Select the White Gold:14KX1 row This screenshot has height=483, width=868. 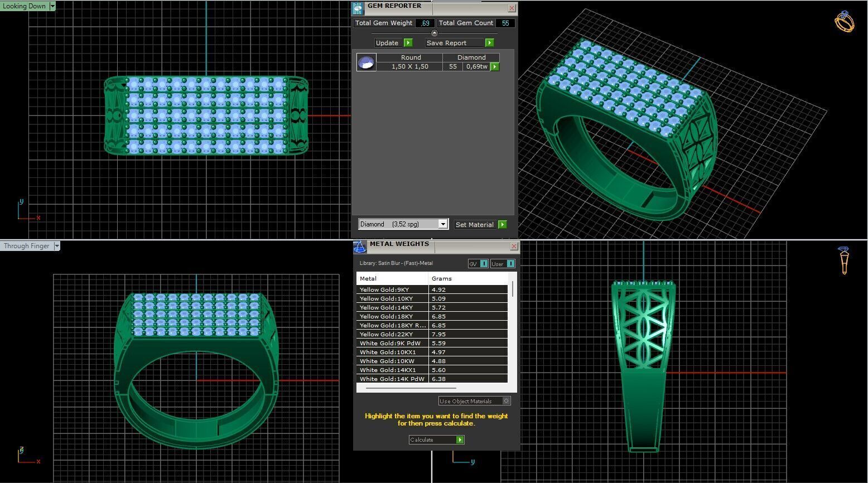tap(432, 370)
